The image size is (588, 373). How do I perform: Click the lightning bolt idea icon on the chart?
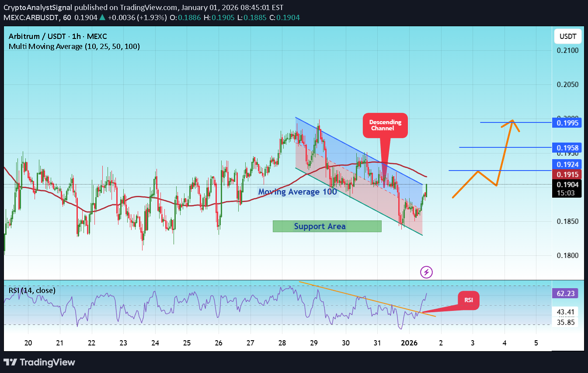coord(426,272)
